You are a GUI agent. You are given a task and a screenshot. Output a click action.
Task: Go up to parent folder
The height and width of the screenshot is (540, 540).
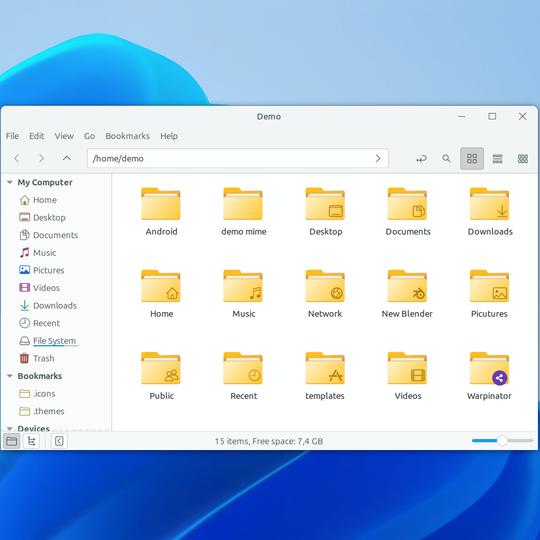[x=66, y=158]
